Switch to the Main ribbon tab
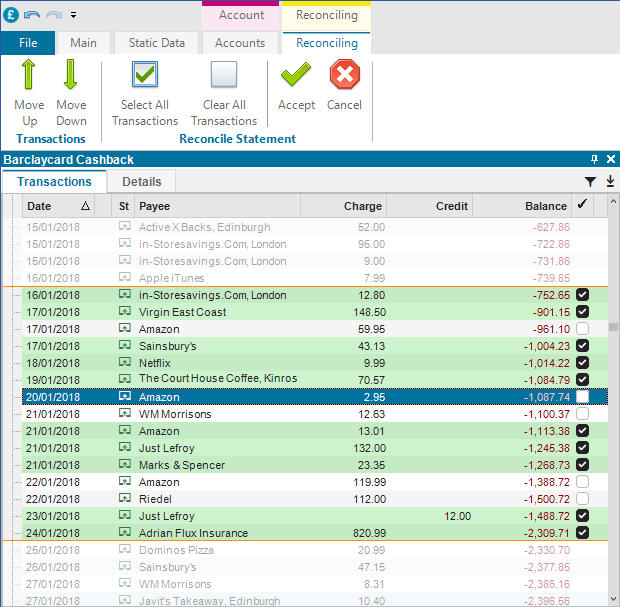 pyautogui.click(x=83, y=43)
